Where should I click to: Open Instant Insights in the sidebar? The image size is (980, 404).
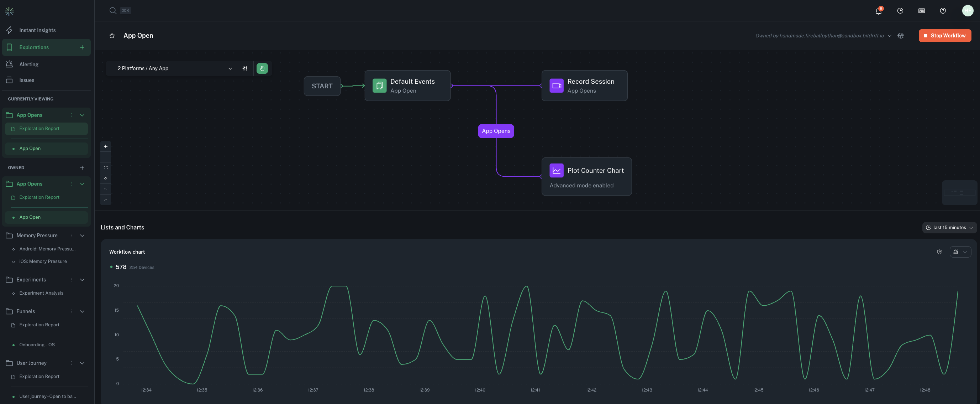tap(37, 31)
